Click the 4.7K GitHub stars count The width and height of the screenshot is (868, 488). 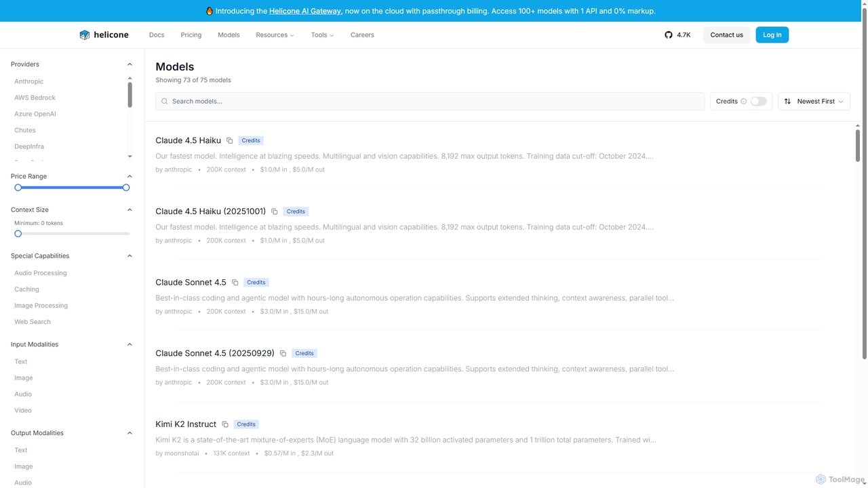[x=684, y=35]
